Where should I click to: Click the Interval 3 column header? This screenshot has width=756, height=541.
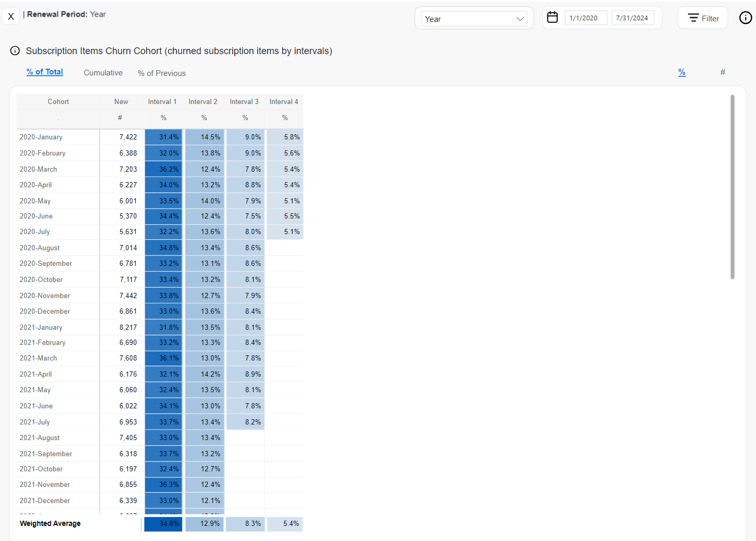point(244,102)
